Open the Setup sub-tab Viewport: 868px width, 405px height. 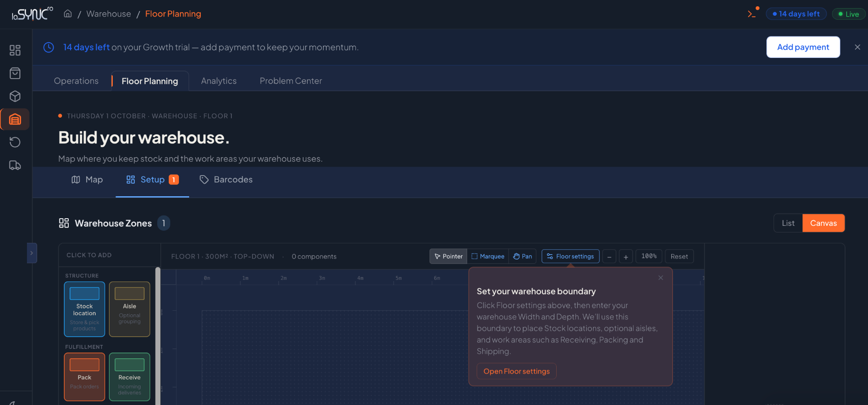(x=152, y=180)
